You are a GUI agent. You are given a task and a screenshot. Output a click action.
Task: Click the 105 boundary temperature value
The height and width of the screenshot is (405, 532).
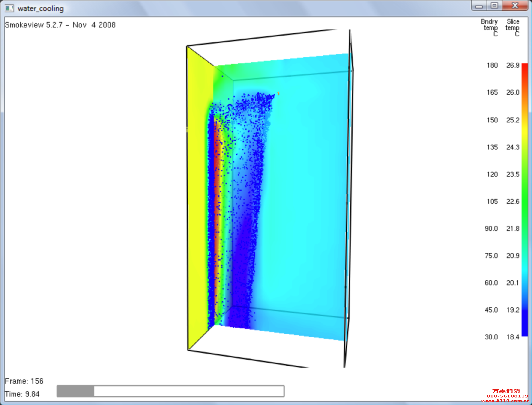[x=492, y=201]
